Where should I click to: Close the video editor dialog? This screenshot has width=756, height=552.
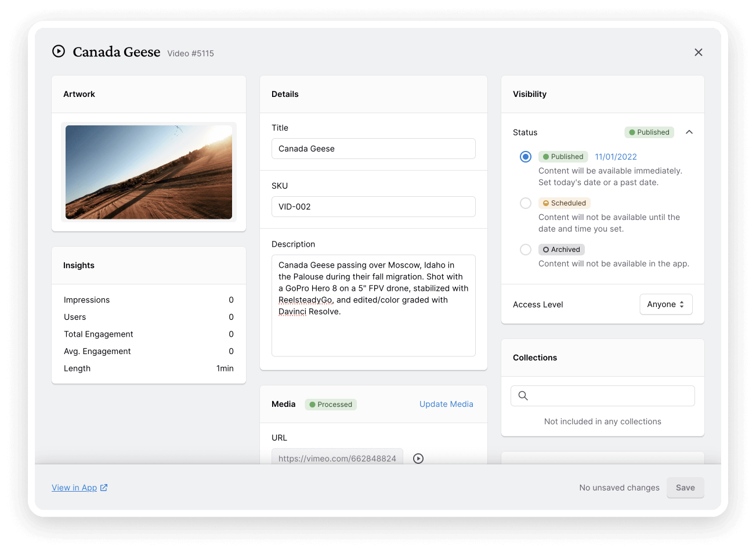699,52
